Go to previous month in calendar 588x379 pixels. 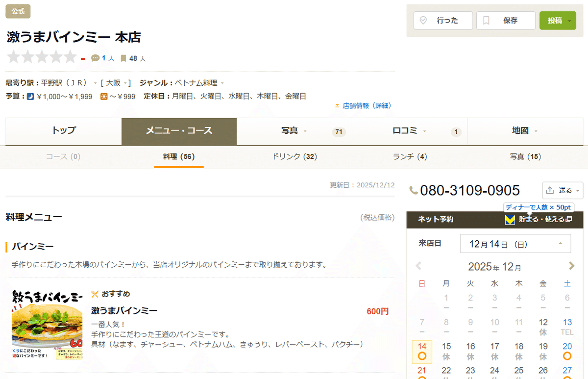tap(418, 266)
